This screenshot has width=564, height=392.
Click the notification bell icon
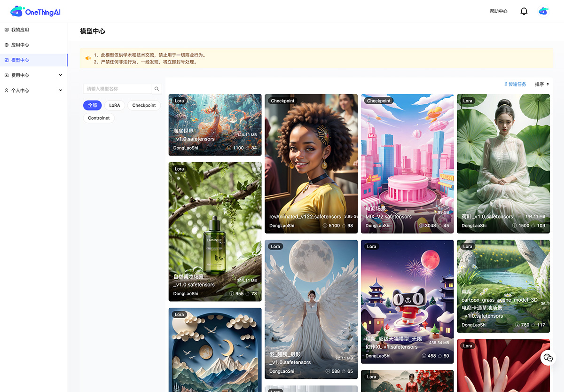coord(524,11)
